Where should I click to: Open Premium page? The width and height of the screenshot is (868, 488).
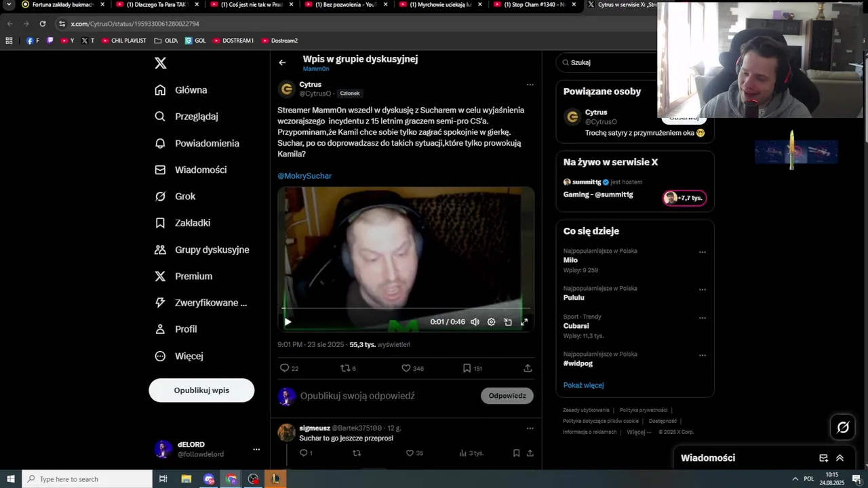pos(183,276)
